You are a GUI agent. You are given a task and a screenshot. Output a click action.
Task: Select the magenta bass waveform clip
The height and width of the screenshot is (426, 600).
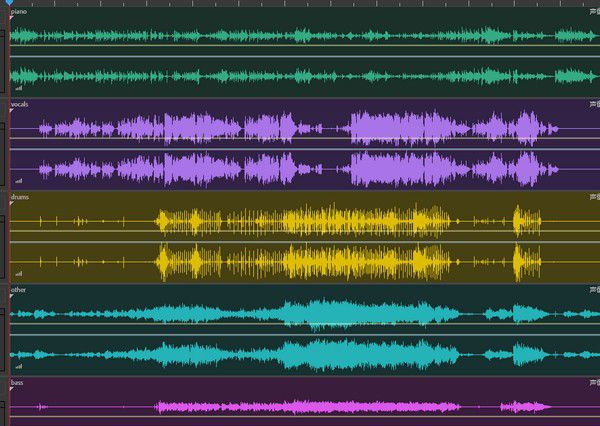click(305, 402)
